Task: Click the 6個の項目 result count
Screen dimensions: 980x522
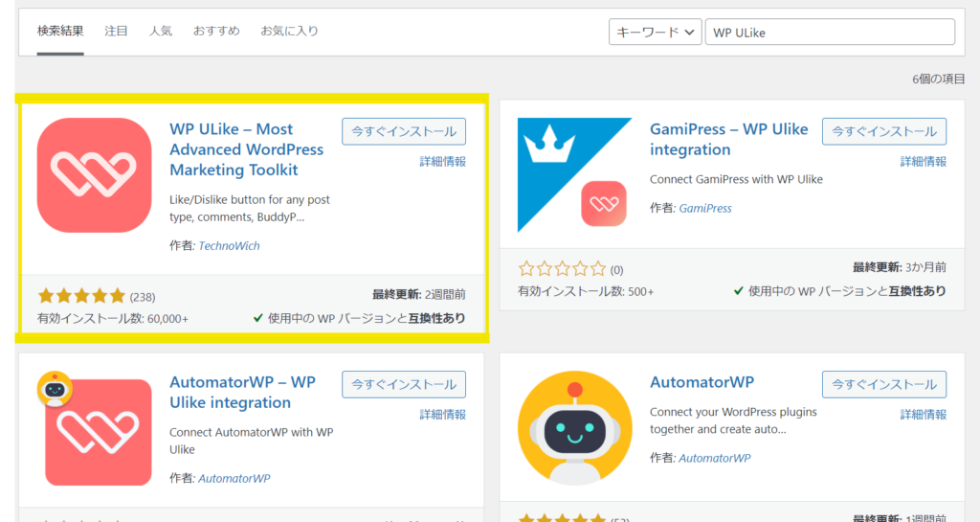Action: (938, 79)
